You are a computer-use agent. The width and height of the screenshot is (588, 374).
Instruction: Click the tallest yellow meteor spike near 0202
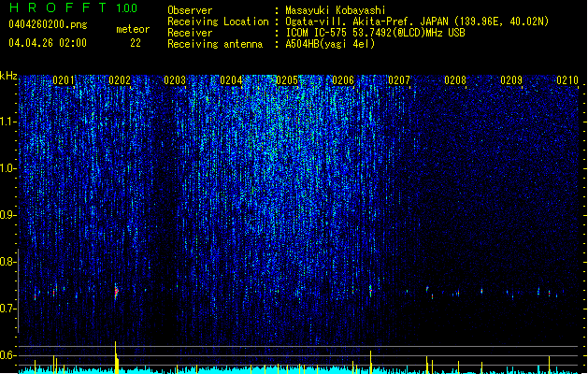(116, 357)
